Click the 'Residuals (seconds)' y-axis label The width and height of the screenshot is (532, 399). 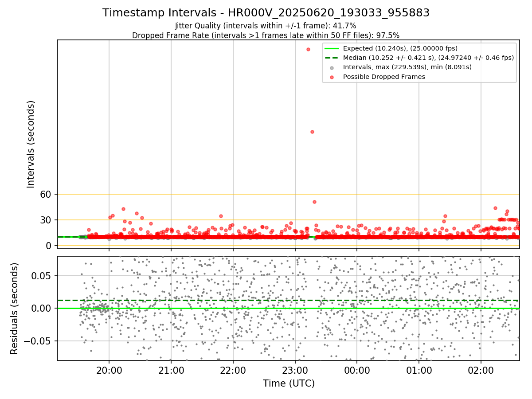pyautogui.click(x=15, y=308)
